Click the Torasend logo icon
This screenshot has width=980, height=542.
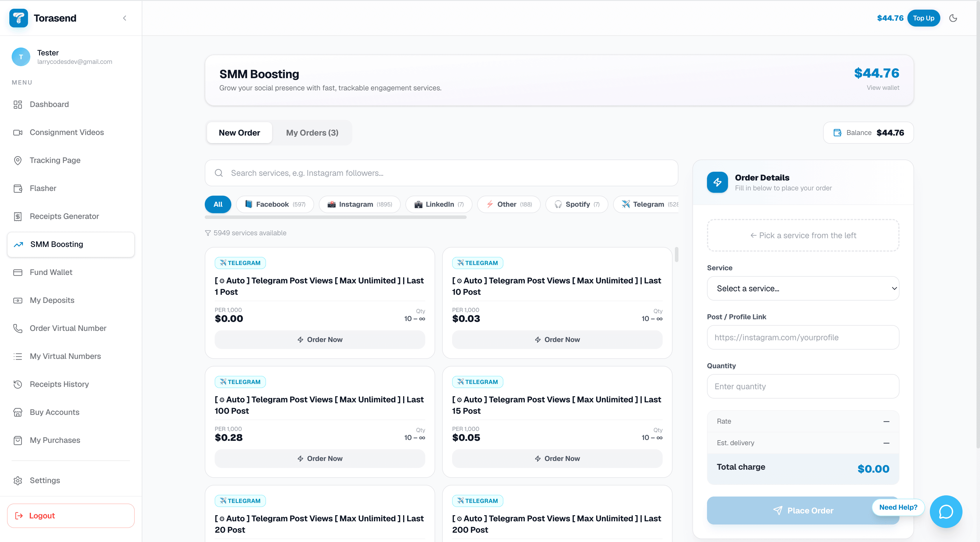(x=19, y=18)
